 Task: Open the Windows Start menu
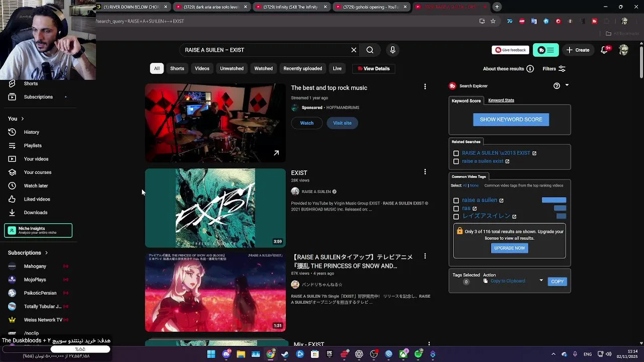point(211,354)
